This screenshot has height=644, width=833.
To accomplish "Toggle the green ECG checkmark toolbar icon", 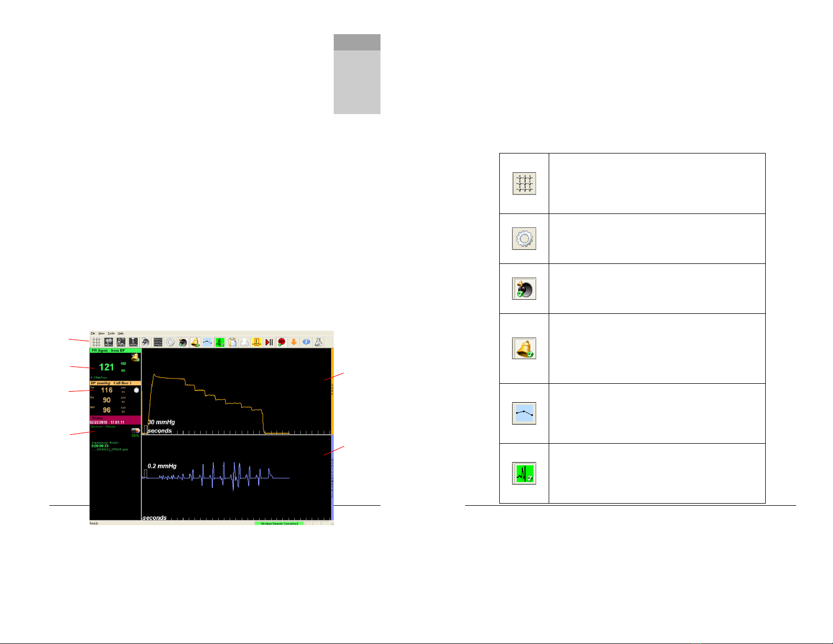I will click(x=220, y=342).
